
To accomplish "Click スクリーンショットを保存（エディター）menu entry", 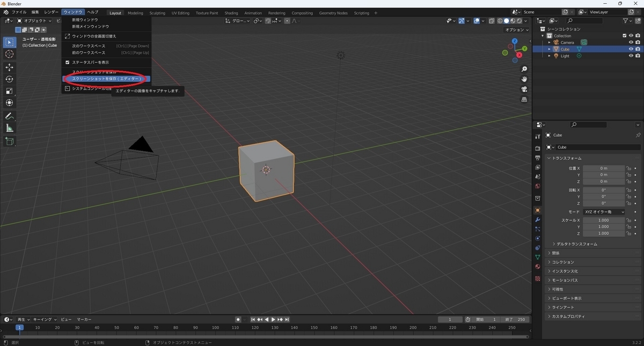I will coord(106,79).
